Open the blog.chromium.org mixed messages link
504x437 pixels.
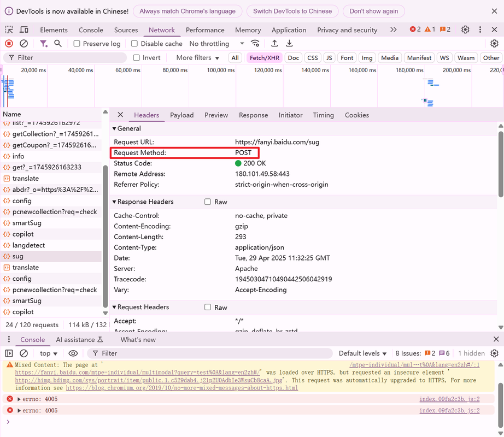pyautogui.click(x=182, y=388)
